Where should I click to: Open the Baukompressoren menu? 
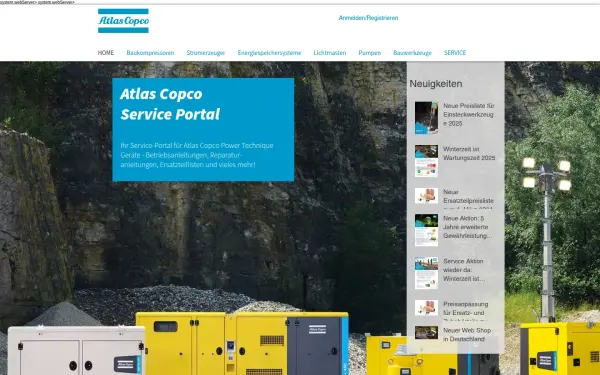(x=150, y=53)
